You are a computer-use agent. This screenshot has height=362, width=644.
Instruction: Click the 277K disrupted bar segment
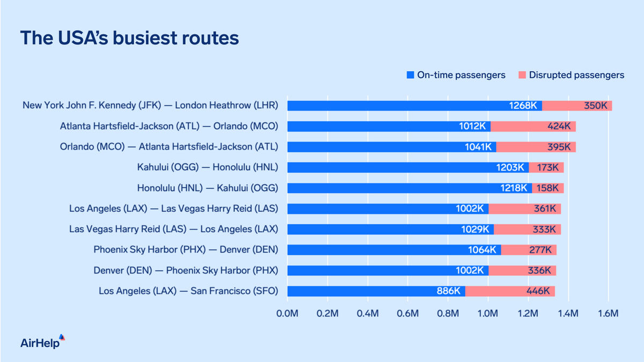pos(529,250)
